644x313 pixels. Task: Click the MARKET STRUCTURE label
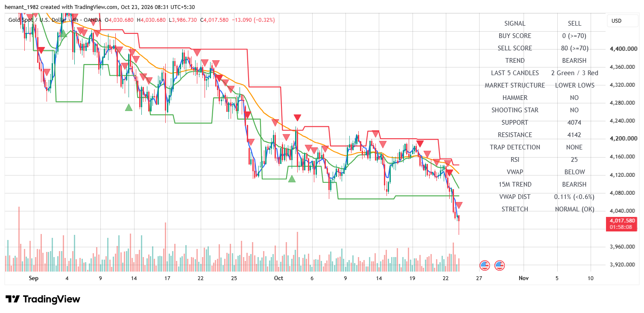515,85
